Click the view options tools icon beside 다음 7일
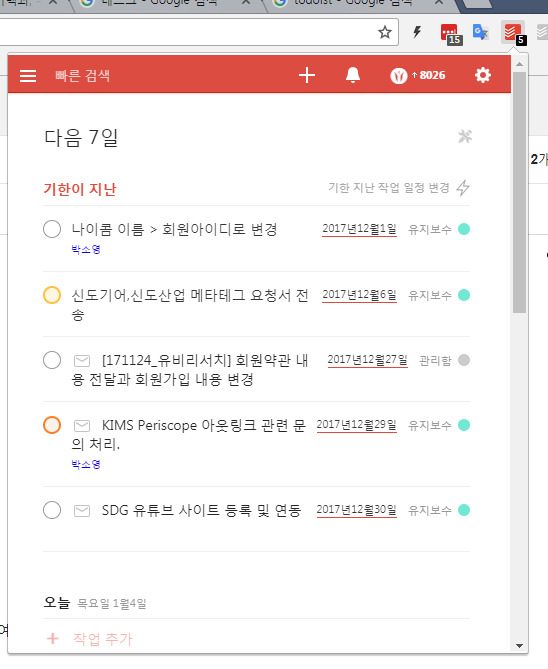 click(x=465, y=137)
